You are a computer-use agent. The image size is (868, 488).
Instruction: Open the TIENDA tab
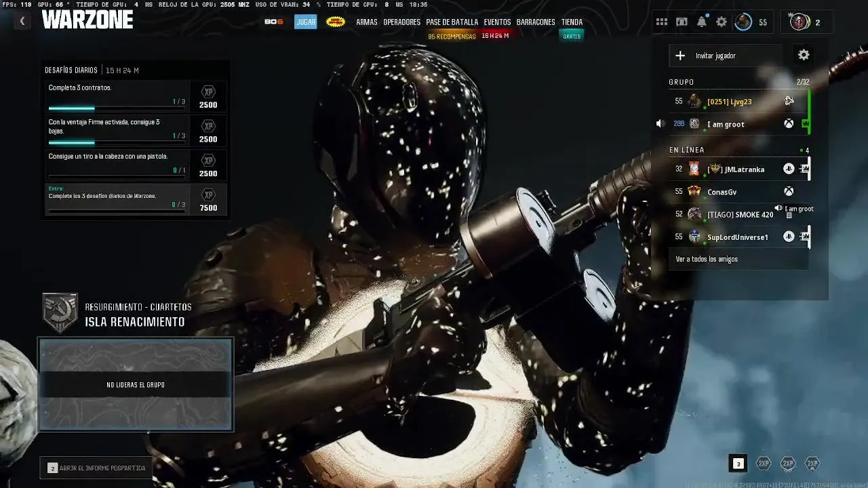point(572,22)
